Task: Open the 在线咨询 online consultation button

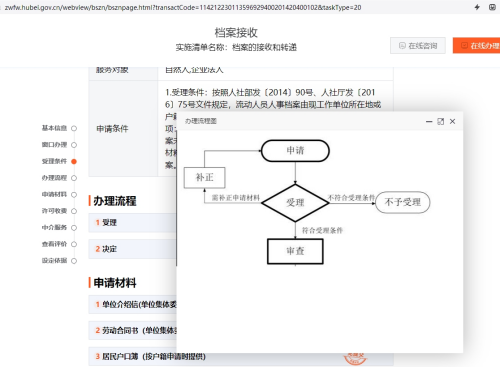Action: 418,46
